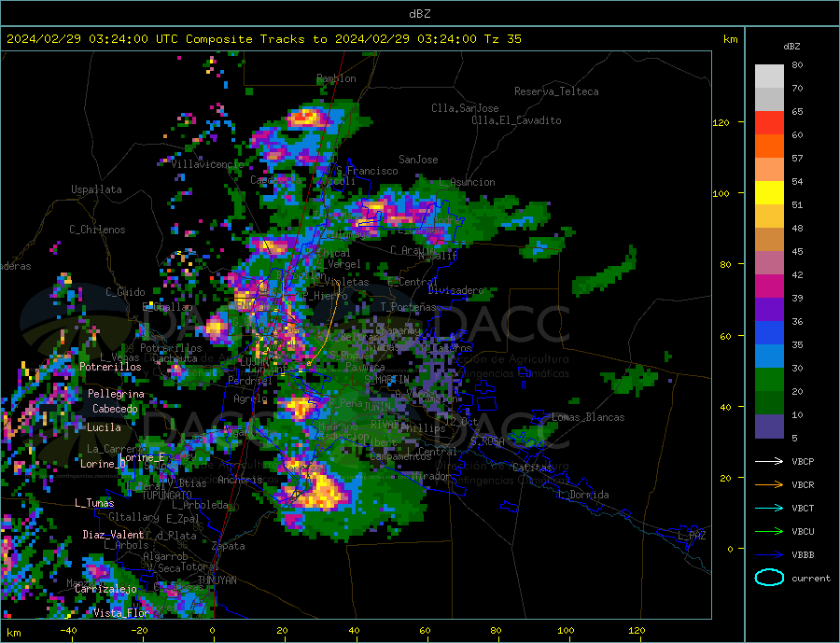This screenshot has height=643, width=840.
Task: Click the 'JUNIN' map label
Action: point(377,407)
